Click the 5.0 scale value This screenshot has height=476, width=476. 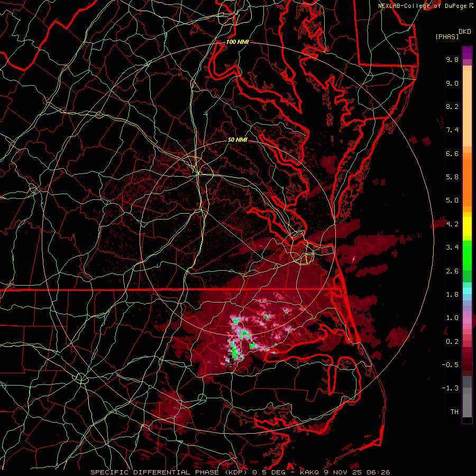452,200
